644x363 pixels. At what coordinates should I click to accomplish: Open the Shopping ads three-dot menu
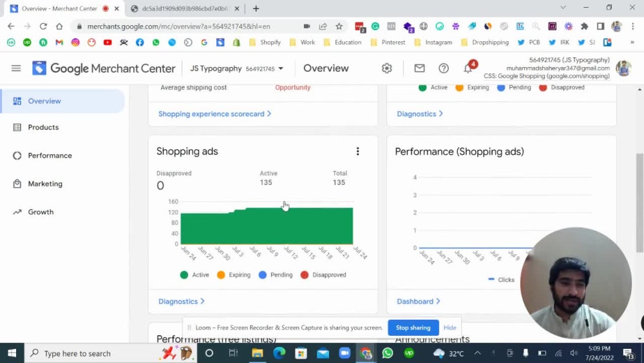[x=357, y=152]
